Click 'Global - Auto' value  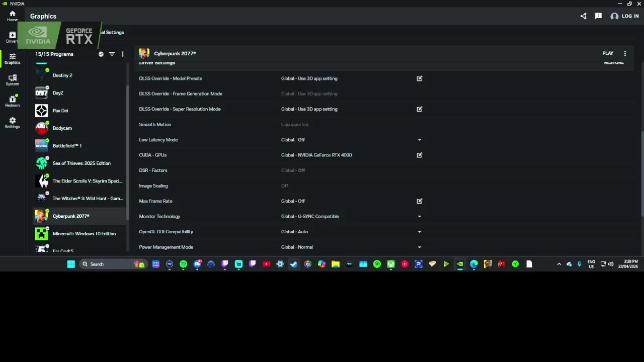click(x=294, y=232)
